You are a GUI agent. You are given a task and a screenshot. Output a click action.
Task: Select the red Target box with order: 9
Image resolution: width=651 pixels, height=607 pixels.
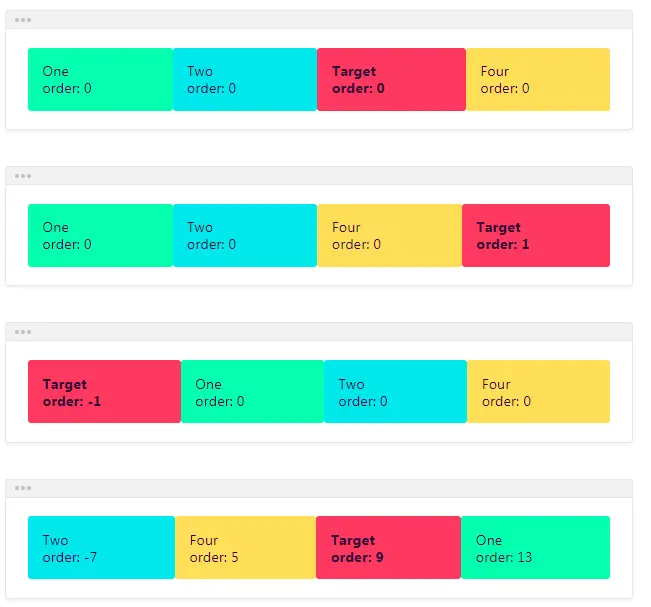[389, 547]
